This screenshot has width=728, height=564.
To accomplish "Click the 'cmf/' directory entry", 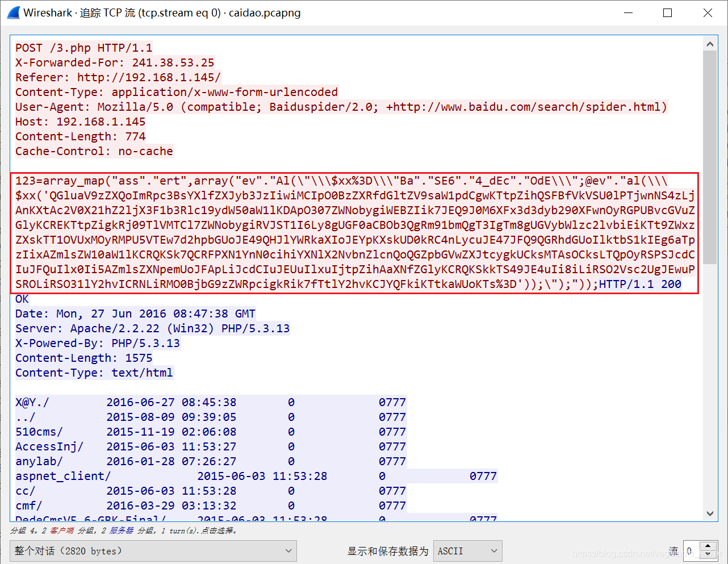I will click(29, 505).
